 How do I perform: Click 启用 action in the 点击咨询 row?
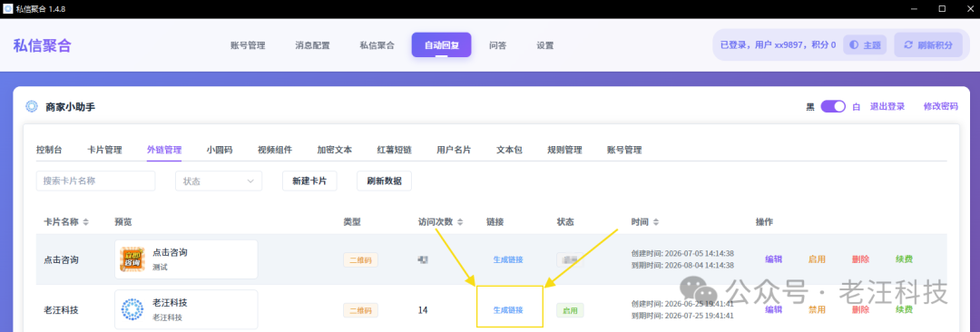pos(817,259)
